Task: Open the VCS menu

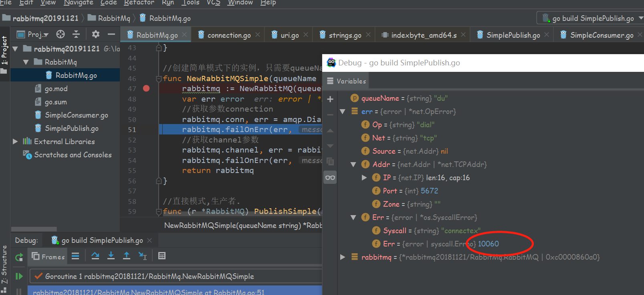Action: (x=213, y=2)
